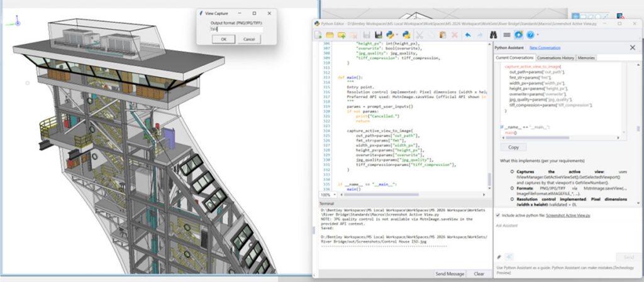This screenshot has height=282, width=644.
Task: Switch to the Memories tab
Action: pyautogui.click(x=586, y=58)
